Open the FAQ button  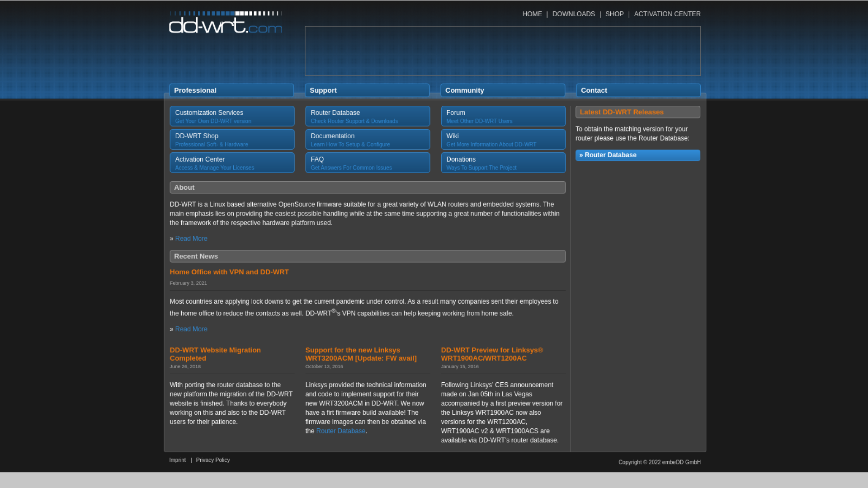click(x=368, y=163)
